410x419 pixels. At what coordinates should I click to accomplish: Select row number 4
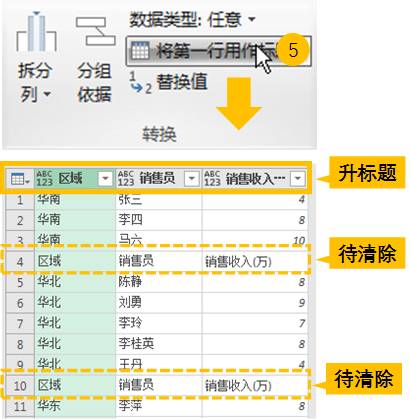20,262
